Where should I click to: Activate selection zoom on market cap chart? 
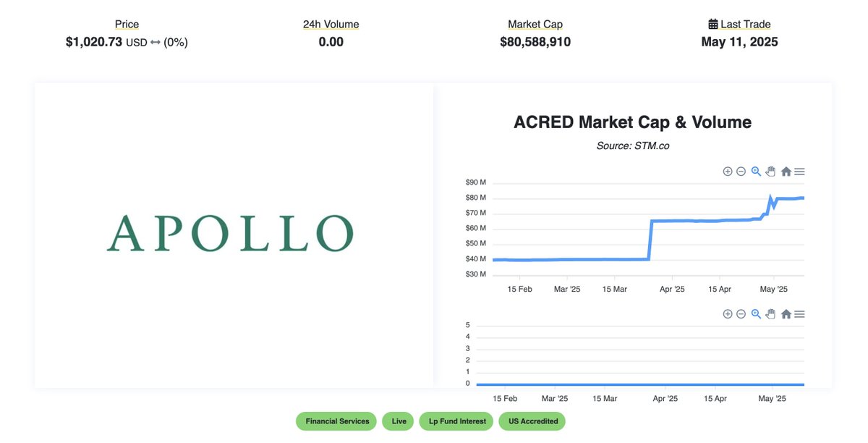[756, 172]
